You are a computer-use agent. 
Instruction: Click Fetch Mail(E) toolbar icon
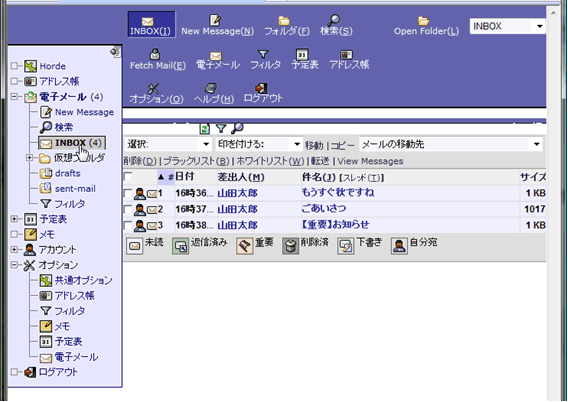click(158, 59)
